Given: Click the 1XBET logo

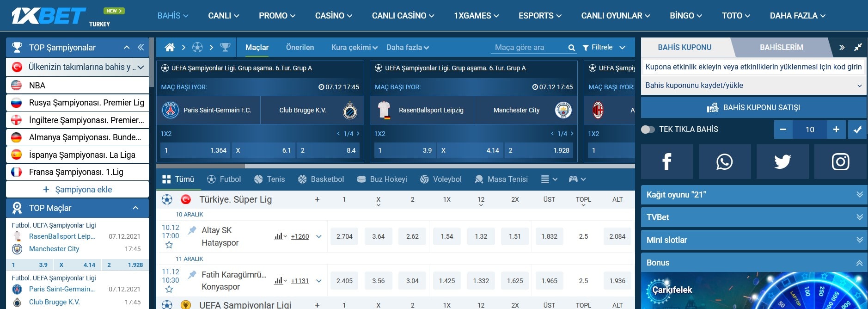Looking at the screenshot, I should pos(49,16).
